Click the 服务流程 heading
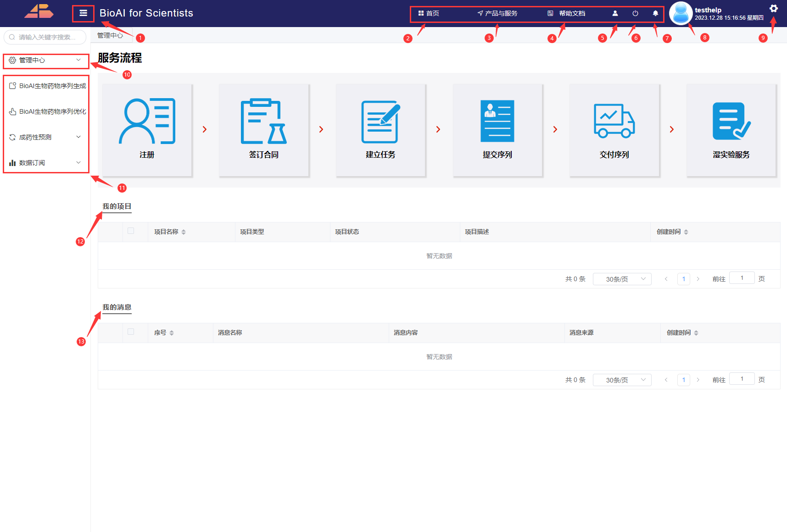Viewport: 787px width, 532px height. tap(120, 58)
